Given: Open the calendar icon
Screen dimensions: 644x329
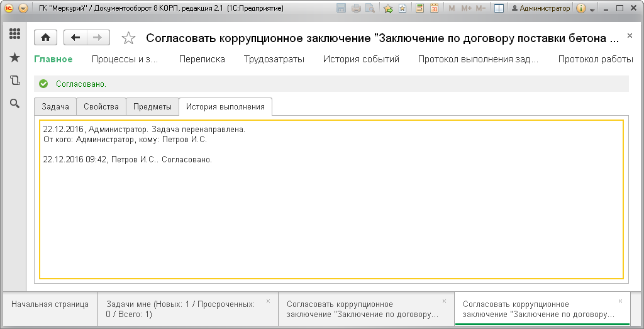Looking at the screenshot, I should point(434,8).
